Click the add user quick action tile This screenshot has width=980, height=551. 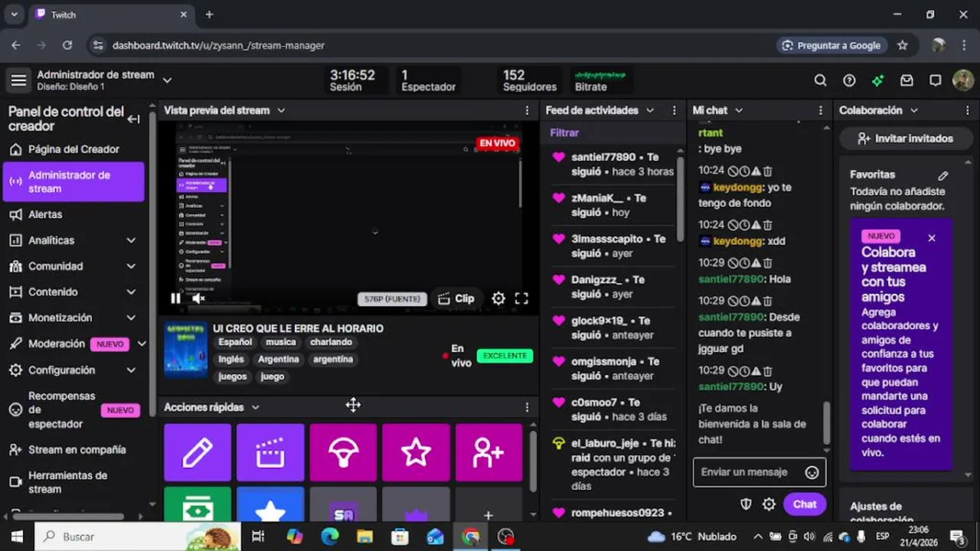[488, 453]
